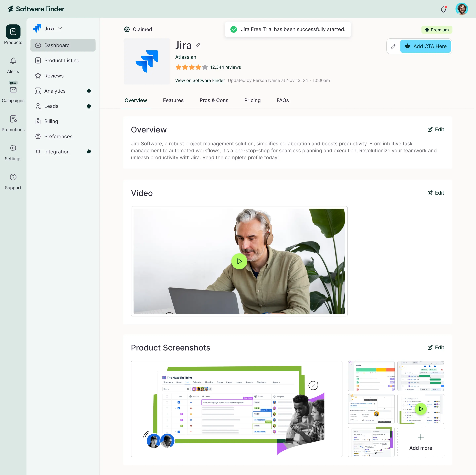Open the large Next Big Thing screenshot
Image resolution: width=476 pixels, height=475 pixels.
click(237, 409)
